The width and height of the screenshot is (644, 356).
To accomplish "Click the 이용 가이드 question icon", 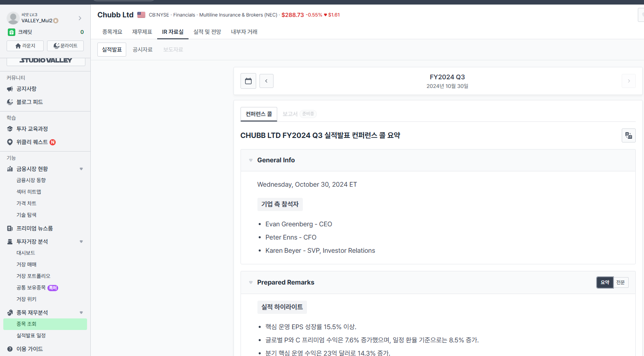I will coord(10,349).
